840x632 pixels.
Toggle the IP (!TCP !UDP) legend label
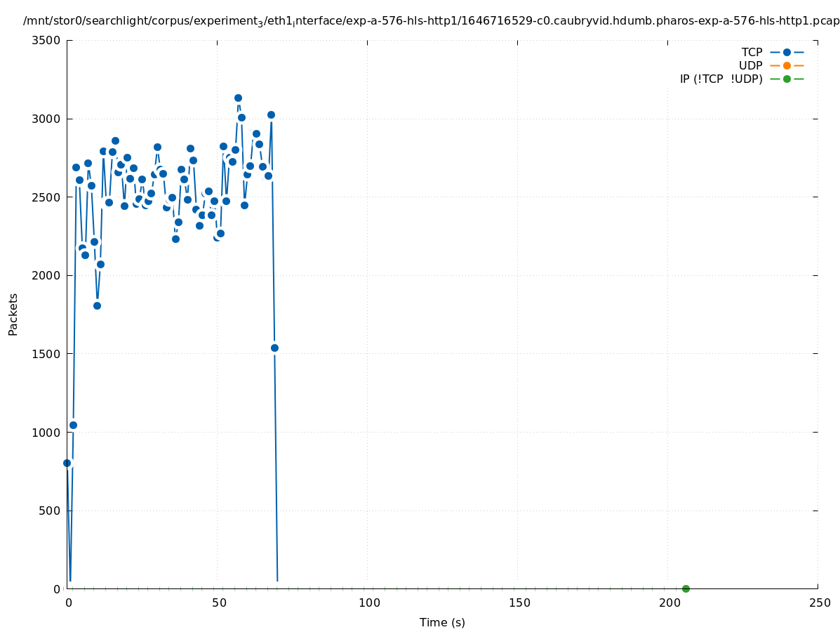pyautogui.click(x=721, y=79)
